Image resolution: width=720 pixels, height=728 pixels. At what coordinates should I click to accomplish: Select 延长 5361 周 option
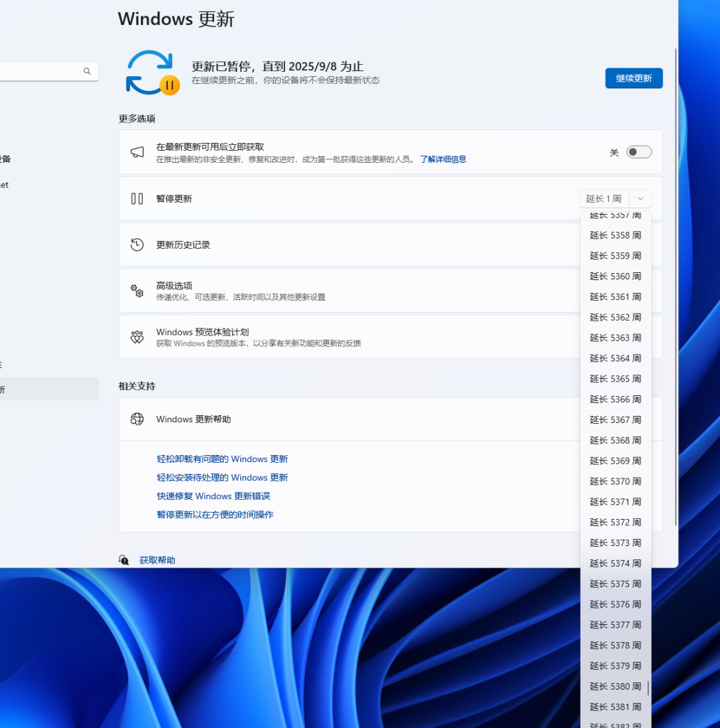click(x=616, y=296)
